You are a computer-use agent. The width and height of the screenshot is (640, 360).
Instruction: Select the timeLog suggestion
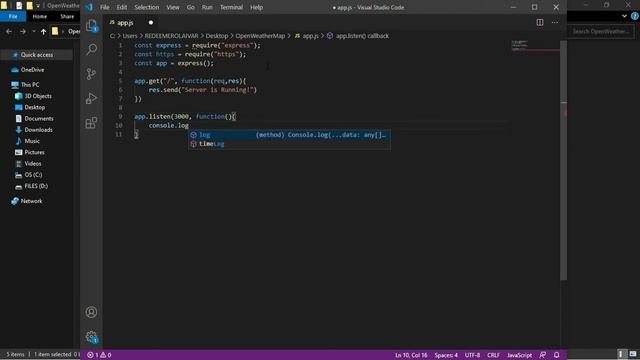click(289, 144)
